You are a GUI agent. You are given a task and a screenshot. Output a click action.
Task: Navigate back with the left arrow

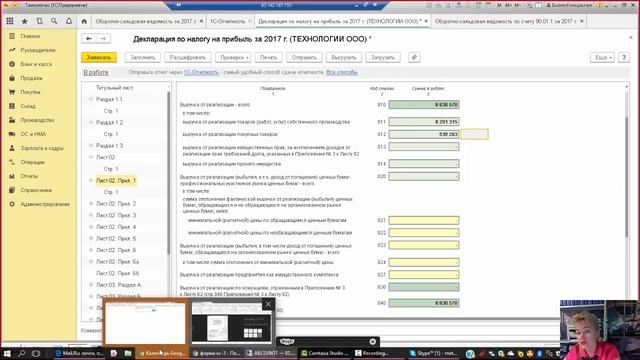pyautogui.click(x=89, y=38)
